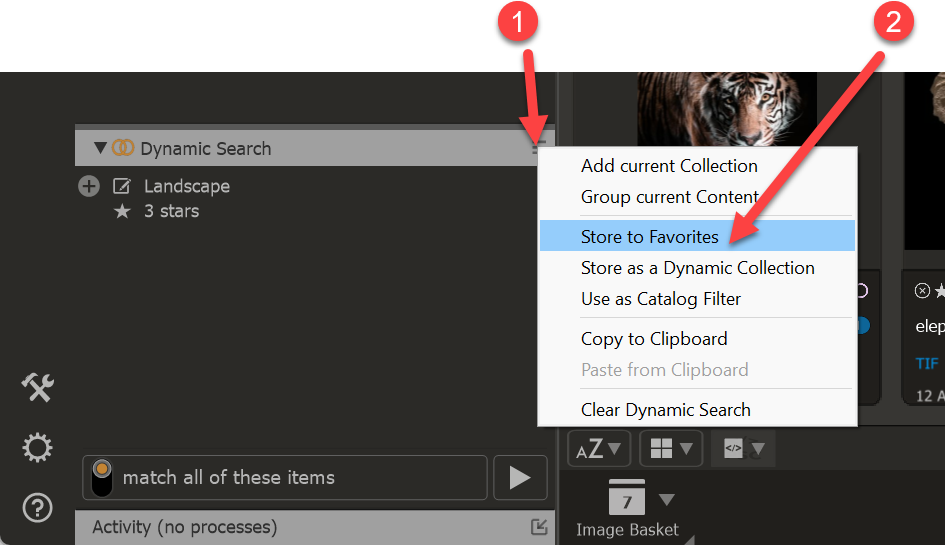Toggle the match all/any switch
Screen dimensions: 945x545
click(102, 477)
